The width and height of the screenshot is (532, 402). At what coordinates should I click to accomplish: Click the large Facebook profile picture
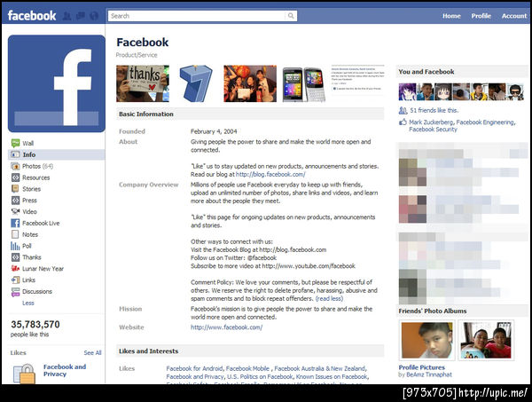pos(57,83)
